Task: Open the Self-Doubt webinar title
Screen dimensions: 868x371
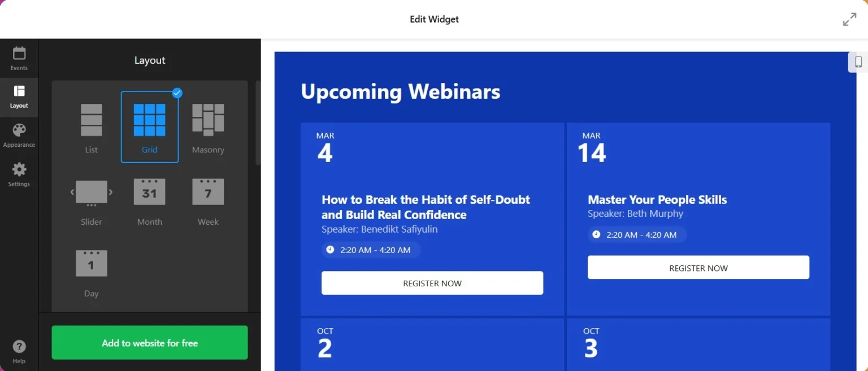Action: pyautogui.click(x=426, y=207)
